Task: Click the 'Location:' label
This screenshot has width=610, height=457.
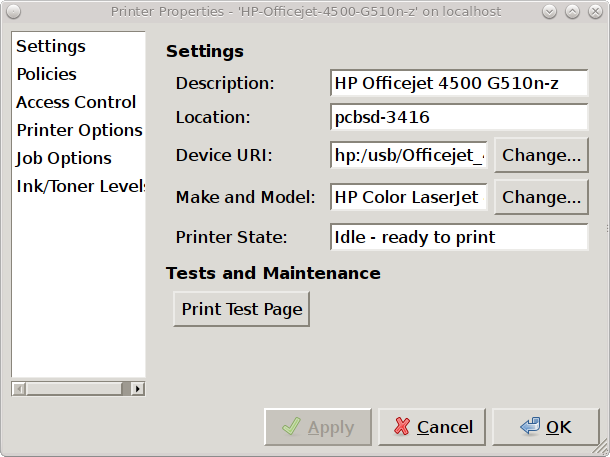Action: pyautogui.click(x=213, y=117)
